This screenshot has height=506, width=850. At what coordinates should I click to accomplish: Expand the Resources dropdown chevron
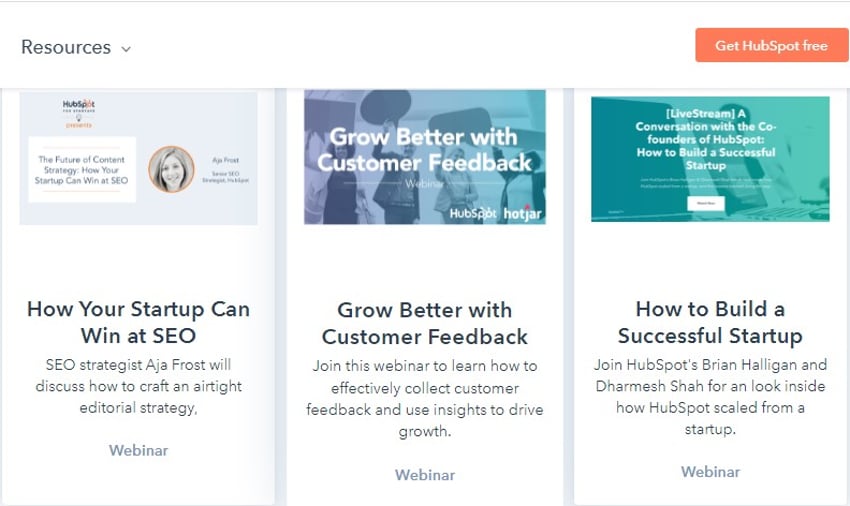(x=126, y=49)
